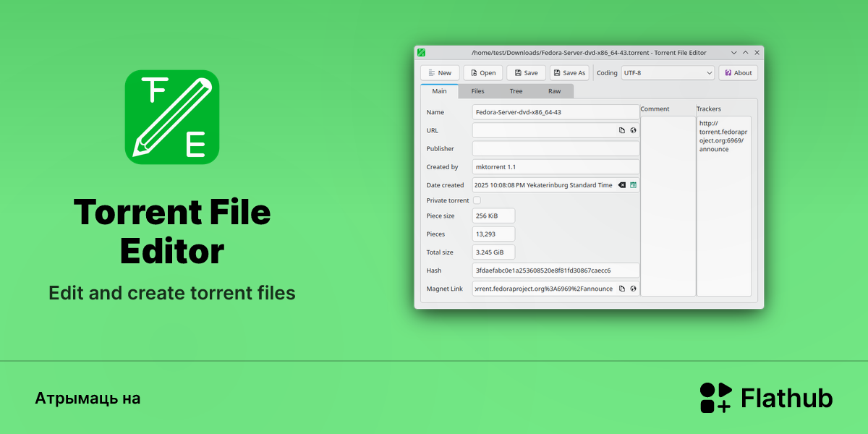This screenshot has width=868, height=434.
Task: Click the Save As toolbar button
Action: click(569, 73)
